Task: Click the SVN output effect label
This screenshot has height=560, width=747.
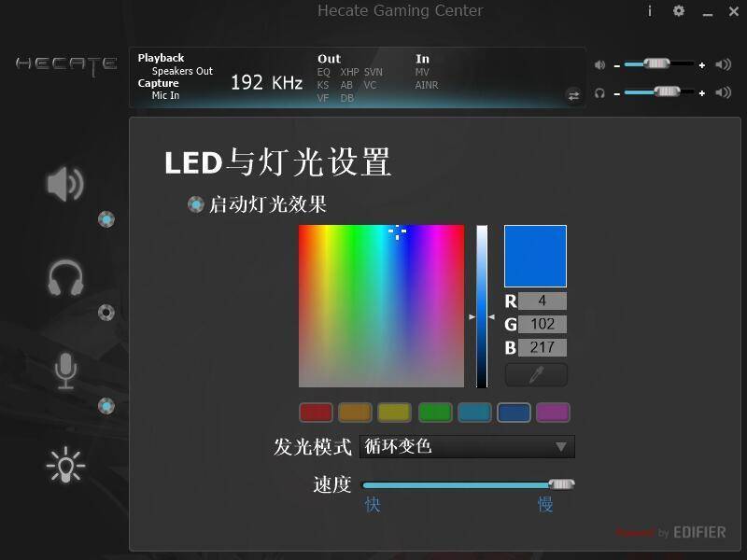Action: pos(373,73)
